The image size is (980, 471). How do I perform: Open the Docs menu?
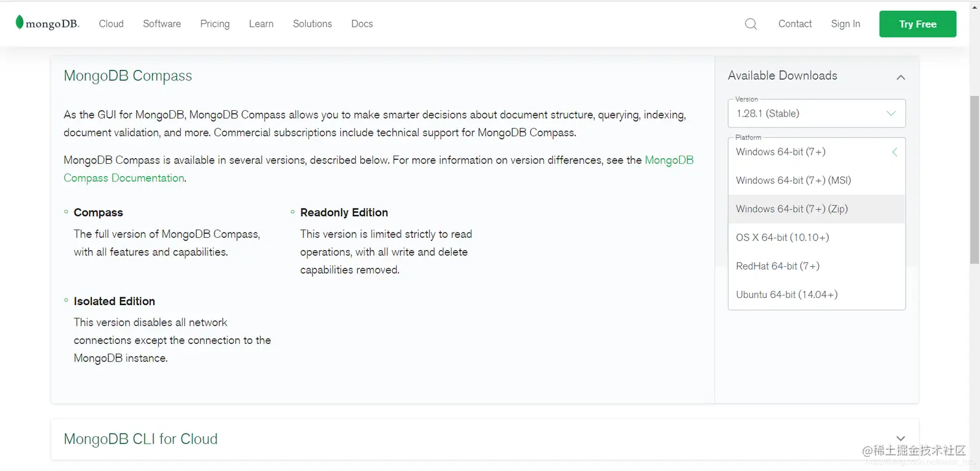tap(362, 23)
